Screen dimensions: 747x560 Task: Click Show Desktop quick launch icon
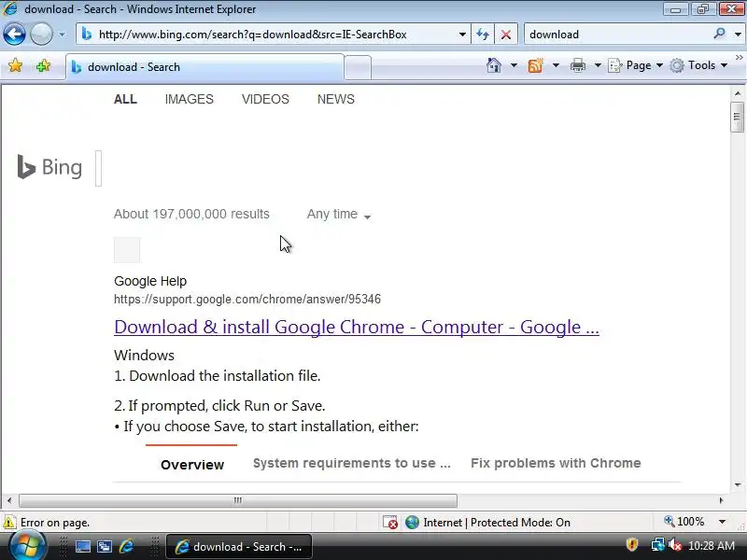[x=83, y=547]
